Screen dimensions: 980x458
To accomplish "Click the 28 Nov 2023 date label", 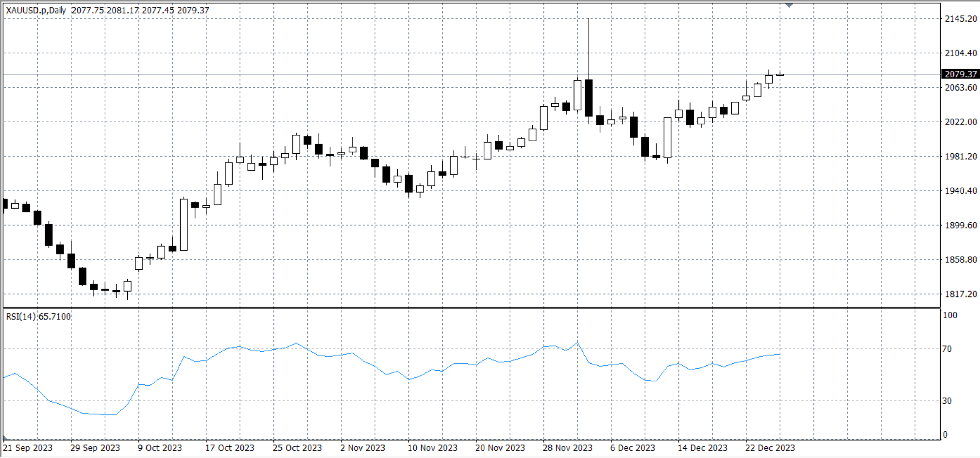I will (x=568, y=448).
